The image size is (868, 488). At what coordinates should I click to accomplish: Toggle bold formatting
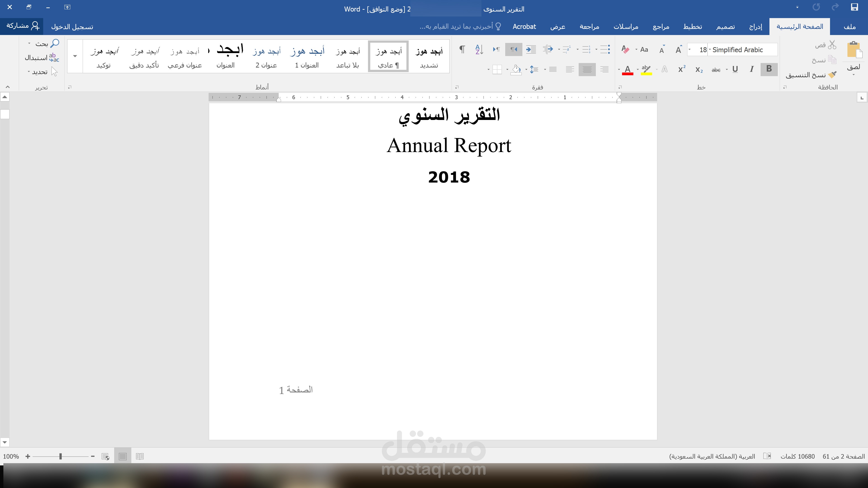point(769,69)
